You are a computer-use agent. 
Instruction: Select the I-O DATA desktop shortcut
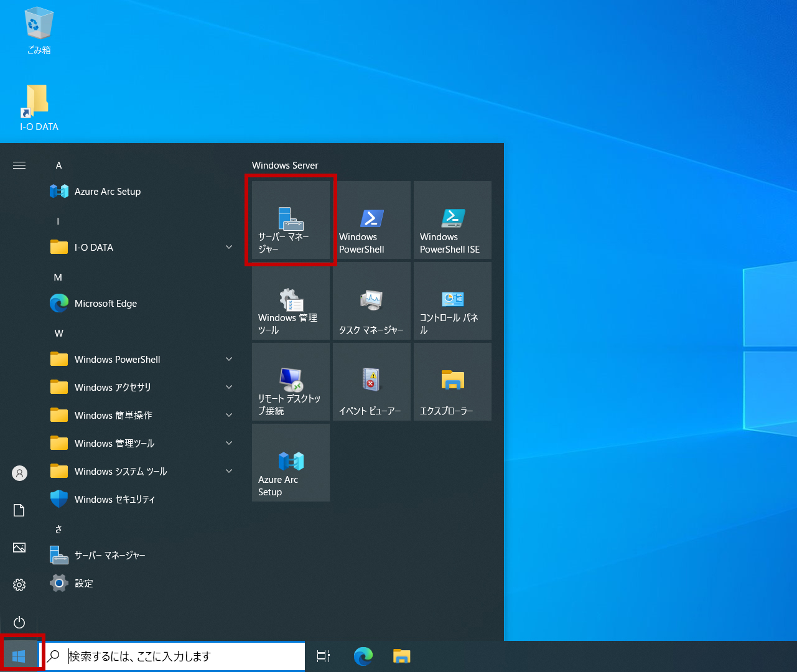point(39,108)
